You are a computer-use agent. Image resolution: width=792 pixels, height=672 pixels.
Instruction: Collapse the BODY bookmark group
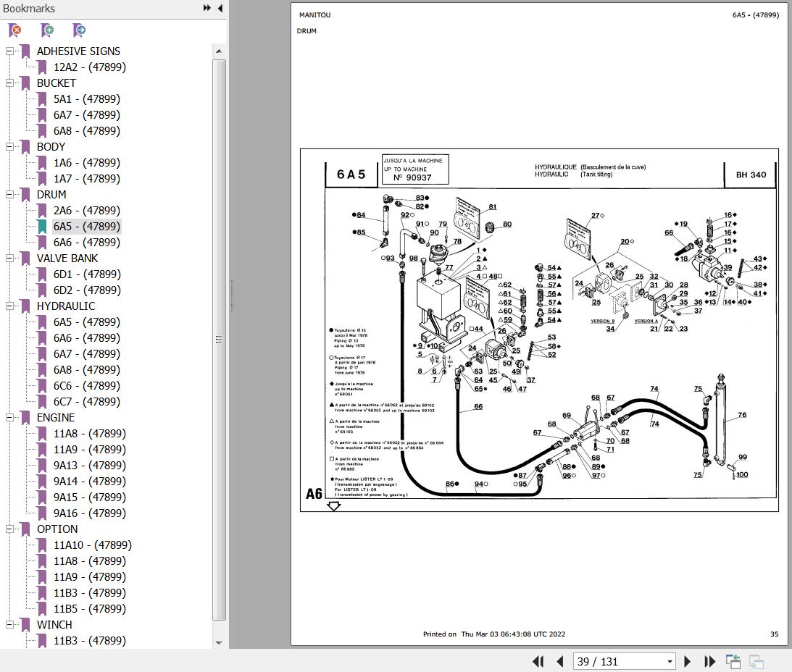coord(9,146)
